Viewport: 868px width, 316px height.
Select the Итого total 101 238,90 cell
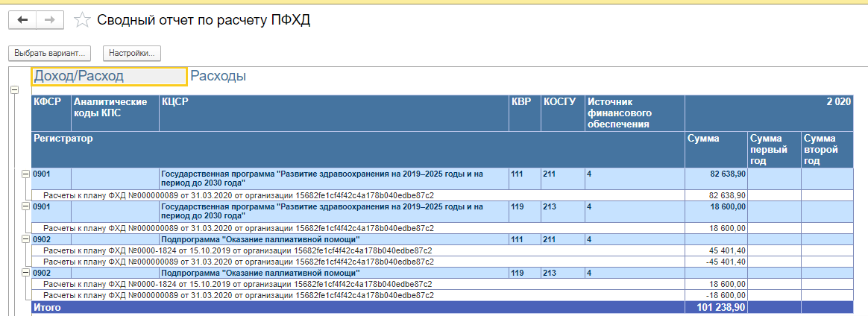tap(716, 307)
